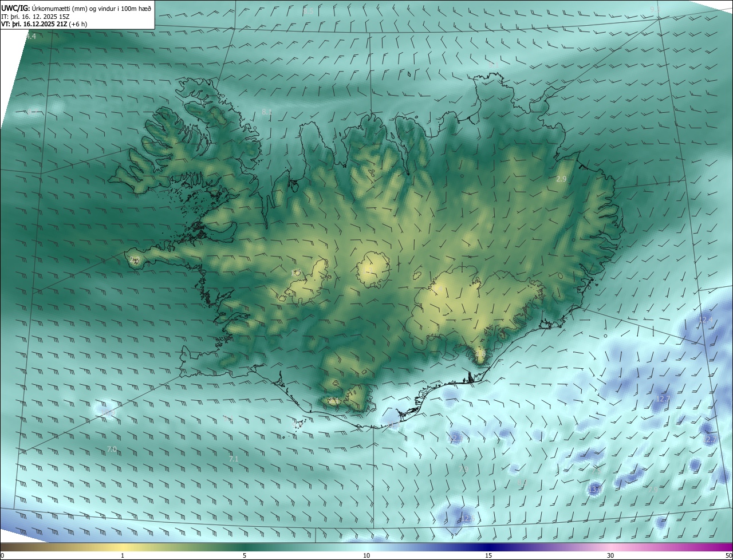The height and width of the screenshot is (560, 733).
Task: Click the 50 tick on the color scale
Action: [728, 556]
